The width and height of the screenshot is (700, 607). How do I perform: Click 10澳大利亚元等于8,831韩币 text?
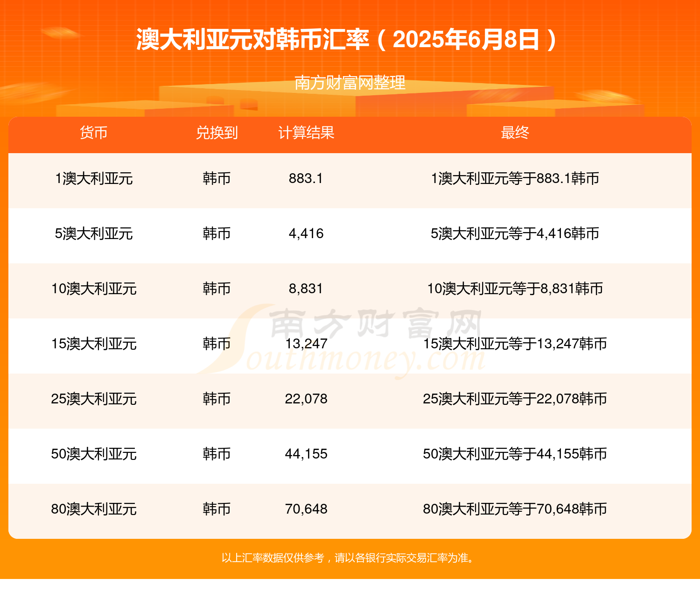(515, 289)
